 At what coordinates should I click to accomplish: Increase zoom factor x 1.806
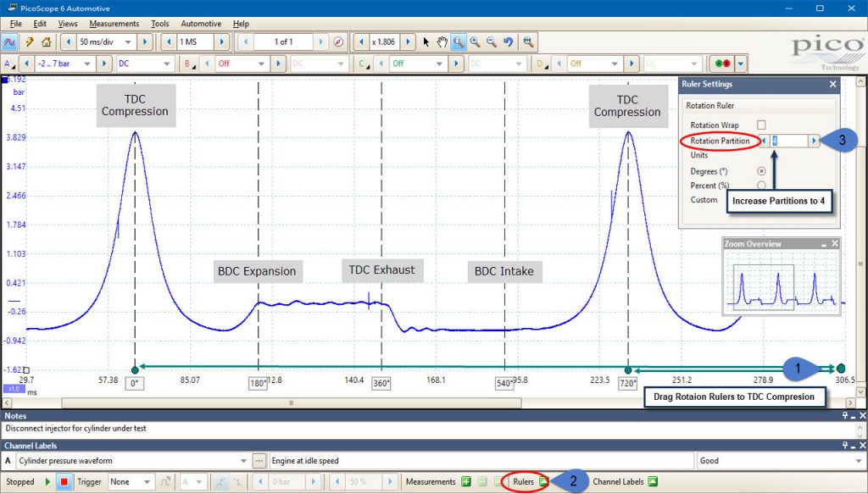(x=408, y=42)
